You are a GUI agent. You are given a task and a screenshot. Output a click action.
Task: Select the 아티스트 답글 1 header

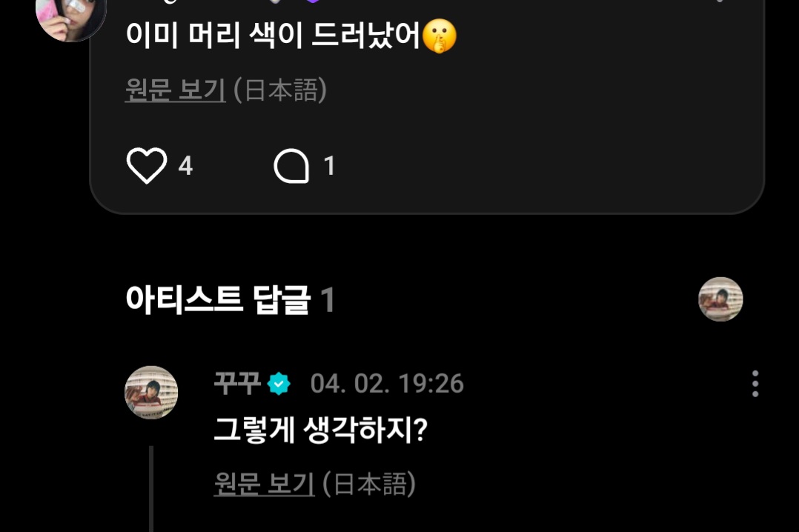coord(230,299)
